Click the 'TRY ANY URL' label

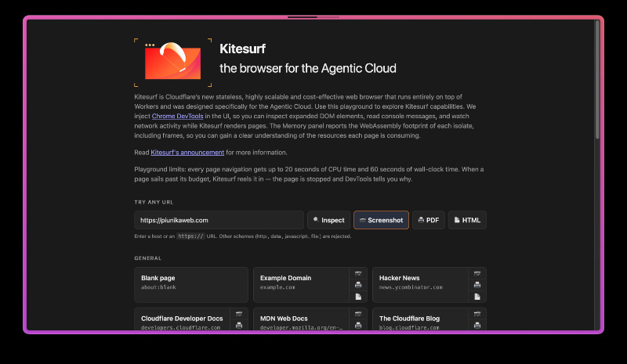pos(154,202)
